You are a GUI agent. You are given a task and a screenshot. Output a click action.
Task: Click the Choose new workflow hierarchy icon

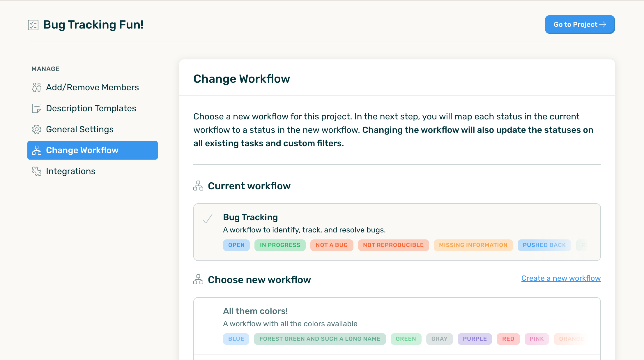pos(198,280)
